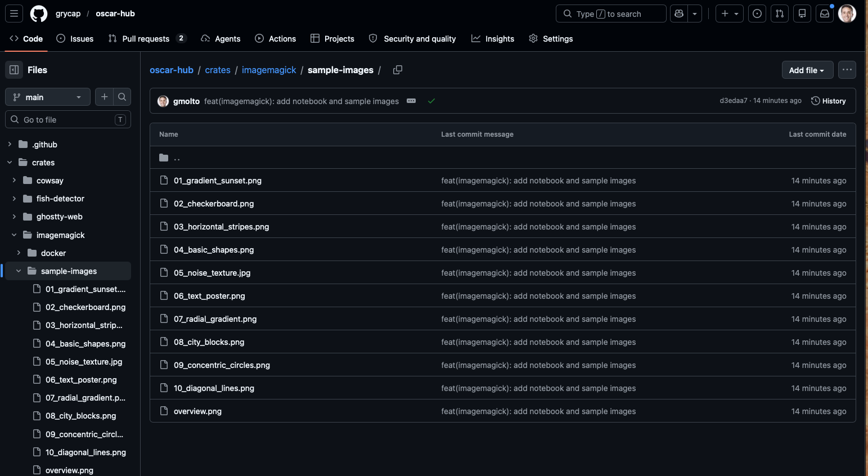
Task: View the green commit status checkmark
Action: pos(431,101)
